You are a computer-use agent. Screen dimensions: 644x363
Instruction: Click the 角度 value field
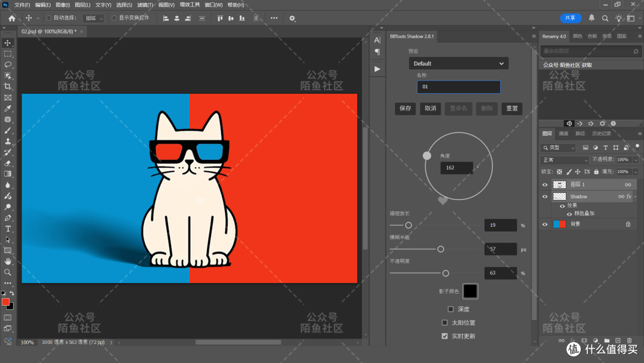pos(456,168)
